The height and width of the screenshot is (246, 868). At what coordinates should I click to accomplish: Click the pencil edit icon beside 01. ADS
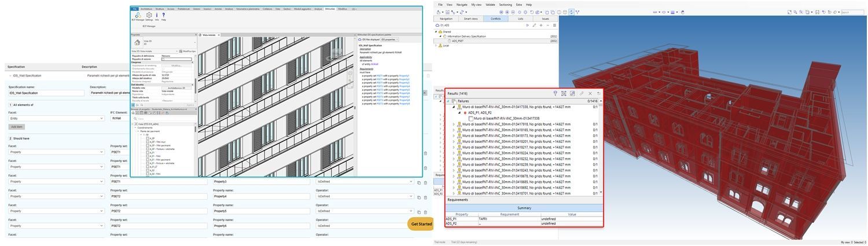tap(534, 25)
